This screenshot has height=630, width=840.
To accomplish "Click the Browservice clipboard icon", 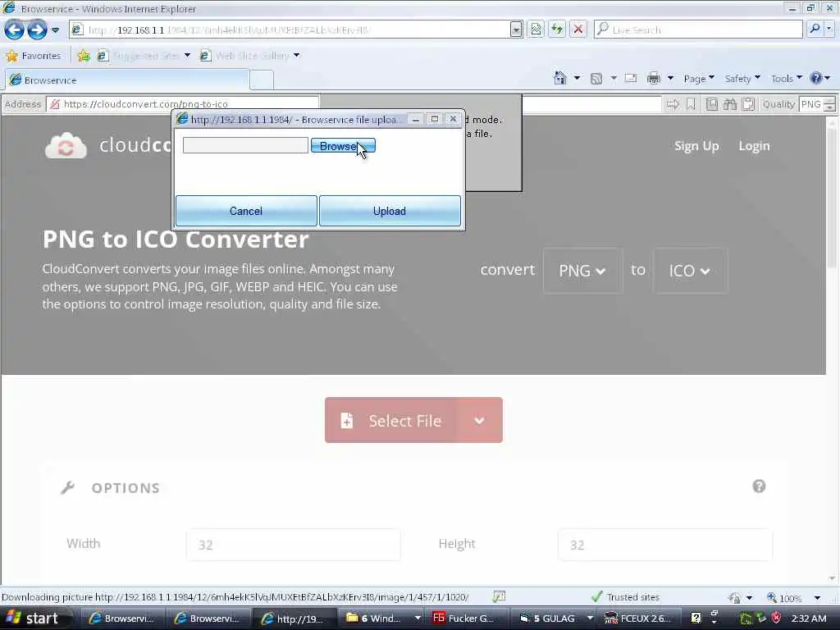I will point(748,104).
